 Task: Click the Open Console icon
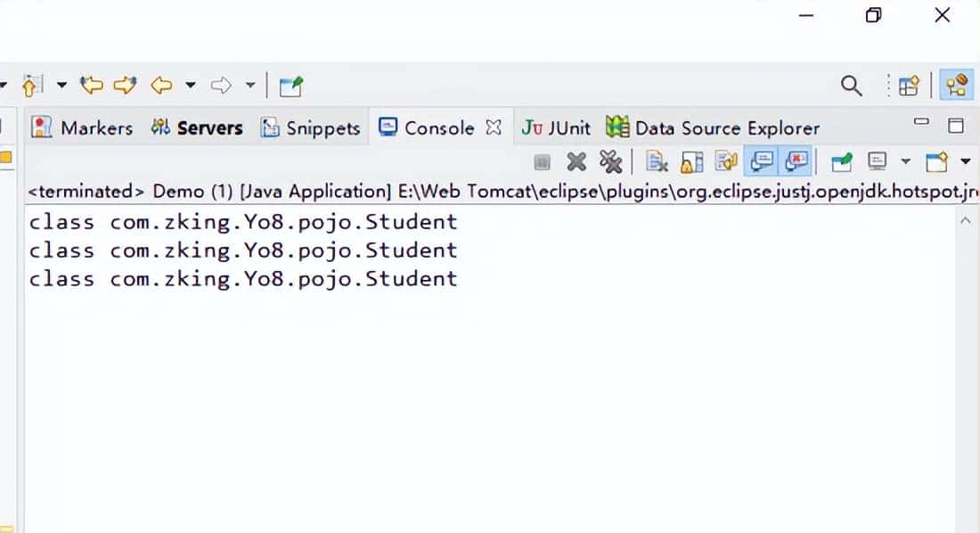tap(937, 162)
